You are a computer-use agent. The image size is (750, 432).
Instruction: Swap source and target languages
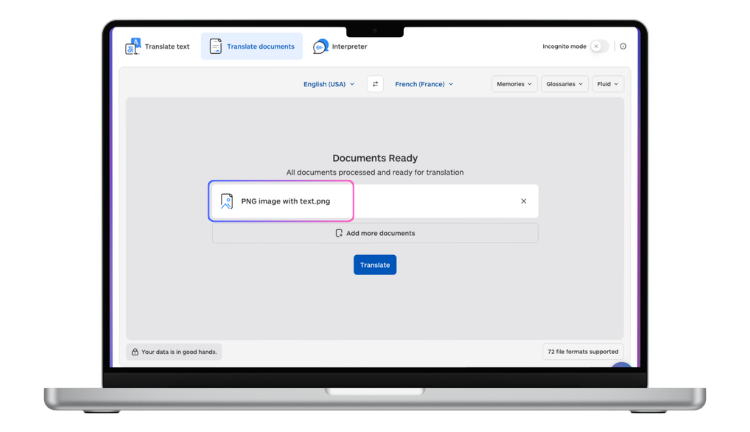click(x=375, y=84)
